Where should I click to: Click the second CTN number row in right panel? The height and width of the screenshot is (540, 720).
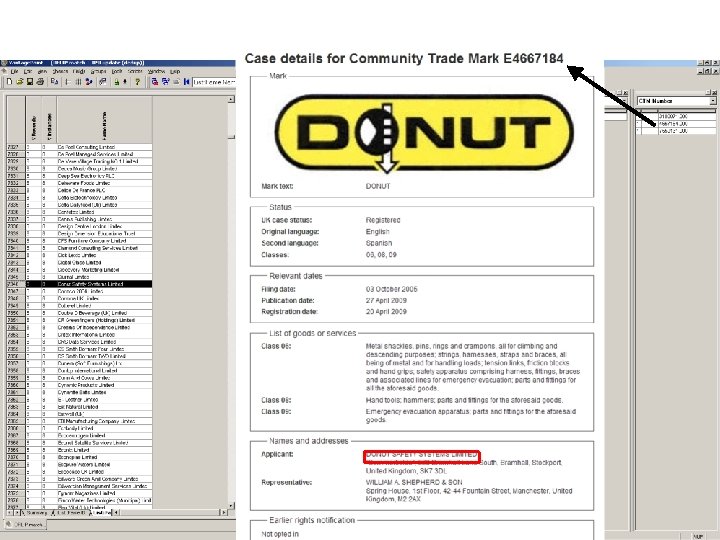tap(676, 124)
